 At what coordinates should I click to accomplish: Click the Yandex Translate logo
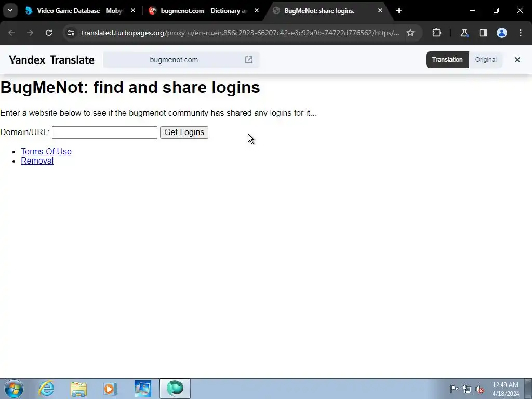point(51,60)
